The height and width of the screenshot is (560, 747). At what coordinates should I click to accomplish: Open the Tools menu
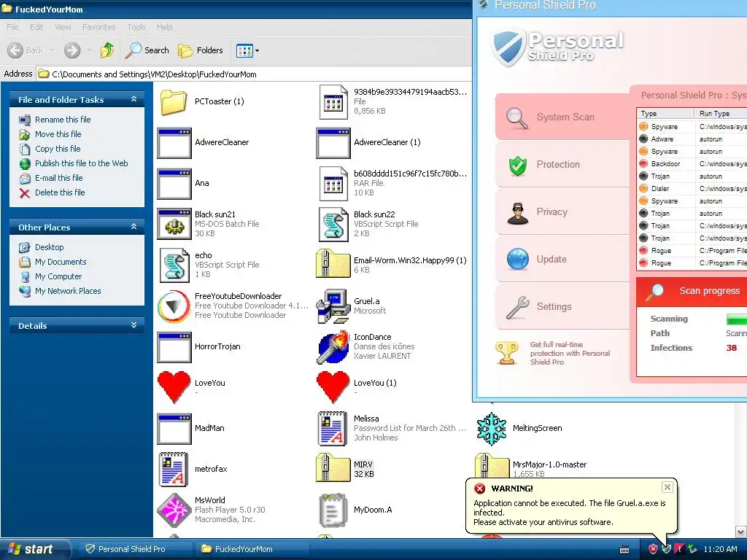pyautogui.click(x=136, y=27)
